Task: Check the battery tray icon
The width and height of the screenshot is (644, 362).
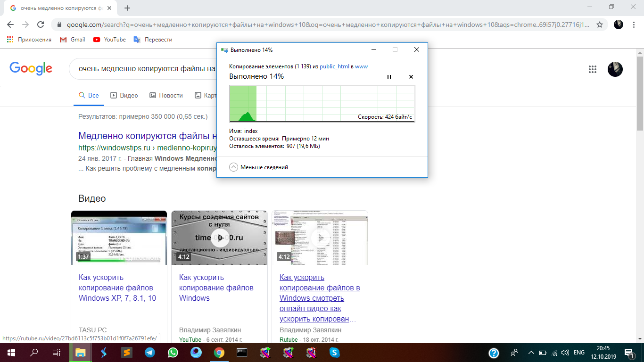Action: [543, 353]
